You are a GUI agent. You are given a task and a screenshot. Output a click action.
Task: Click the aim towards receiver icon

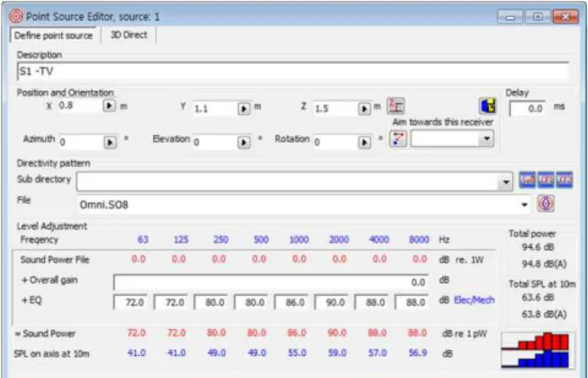(x=397, y=139)
